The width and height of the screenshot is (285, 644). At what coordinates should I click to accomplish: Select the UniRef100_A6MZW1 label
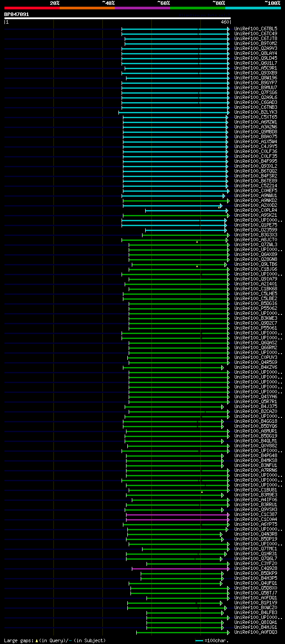(256, 122)
